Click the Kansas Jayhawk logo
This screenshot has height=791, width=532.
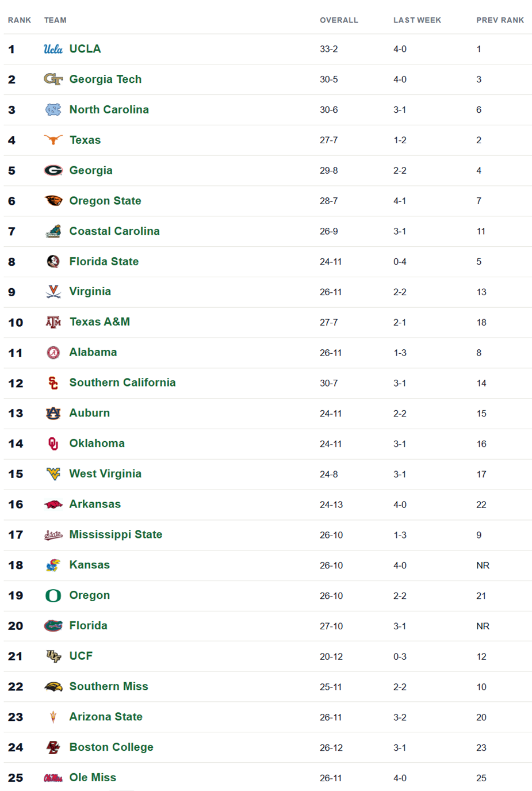(x=53, y=565)
